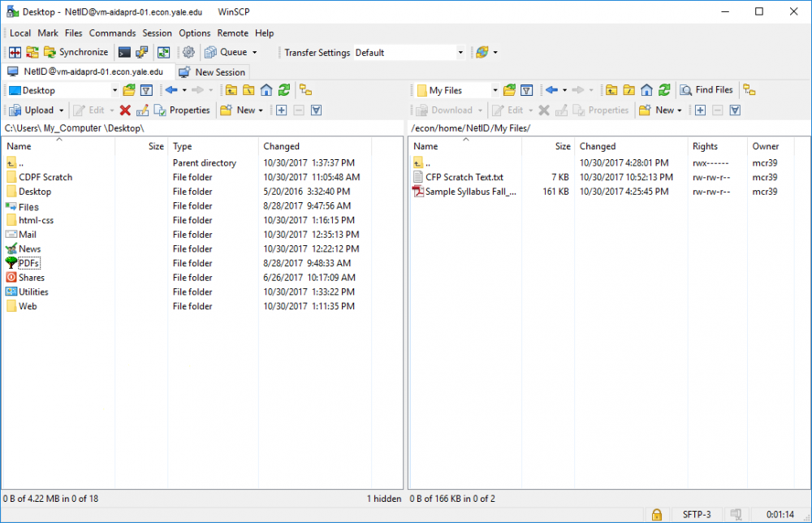The image size is (812, 523).
Task: Go to root directory in local panel
Action: tap(248, 91)
